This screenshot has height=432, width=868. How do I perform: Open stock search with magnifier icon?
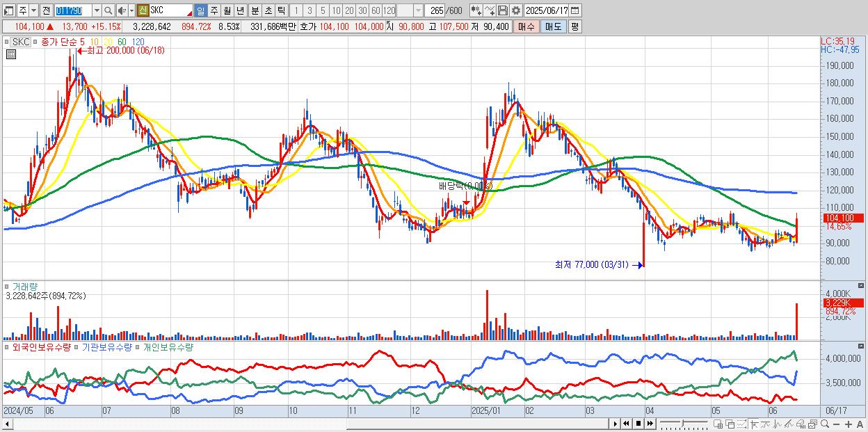pyautogui.click(x=108, y=10)
